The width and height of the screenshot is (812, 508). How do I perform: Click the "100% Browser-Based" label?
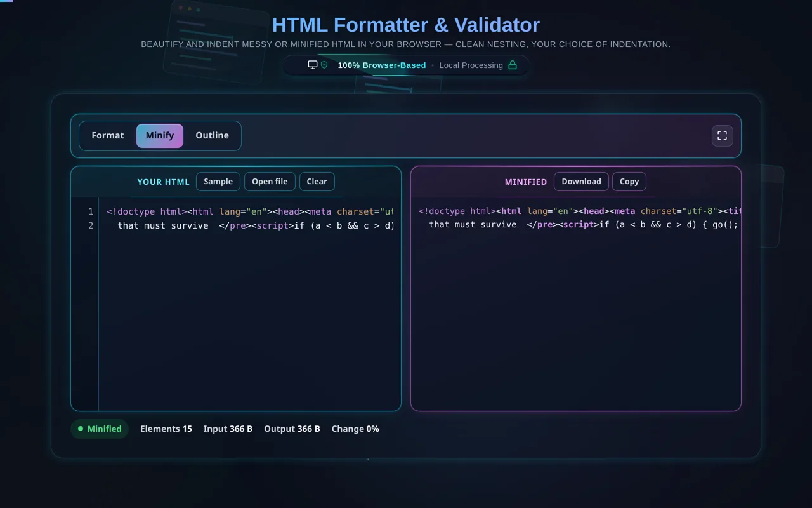382,65
